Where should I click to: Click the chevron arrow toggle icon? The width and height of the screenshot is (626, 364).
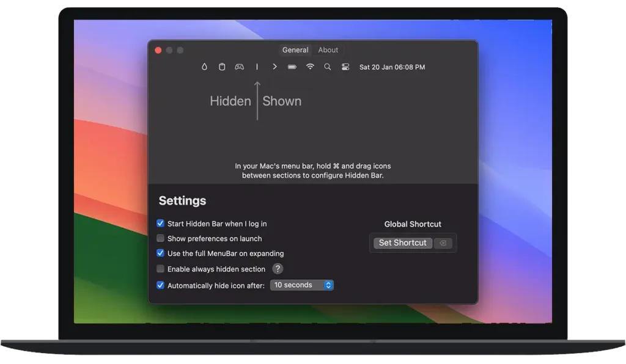pyautogui.click(x=274, y=67)
